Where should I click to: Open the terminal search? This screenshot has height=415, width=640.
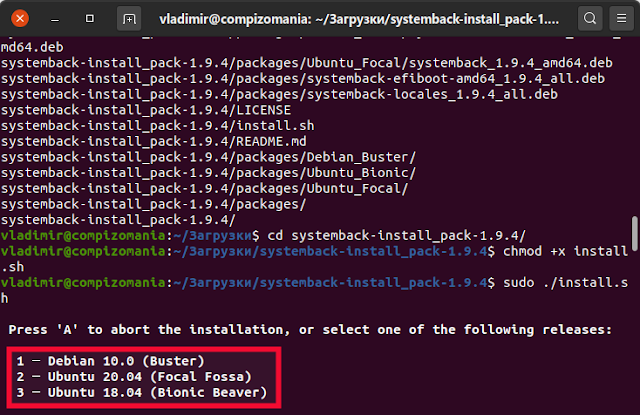(x=590, y=18)
